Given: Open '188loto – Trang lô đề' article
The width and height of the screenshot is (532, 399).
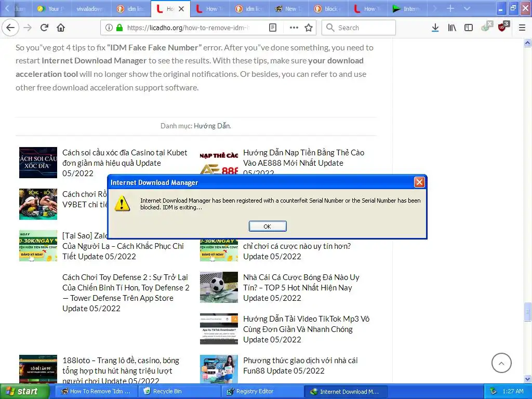Looking at the screenshot, I should [x=121, y=370].
